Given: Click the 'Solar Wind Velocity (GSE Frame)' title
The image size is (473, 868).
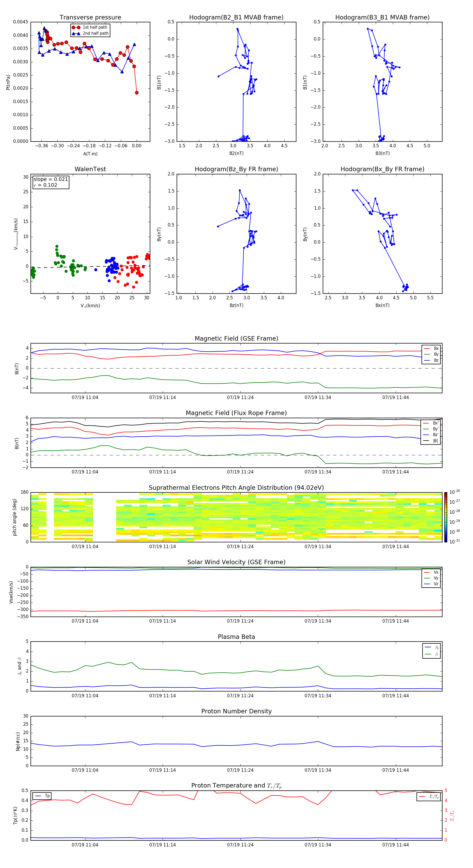Looking at the screenshot, I should coord(236,562).
